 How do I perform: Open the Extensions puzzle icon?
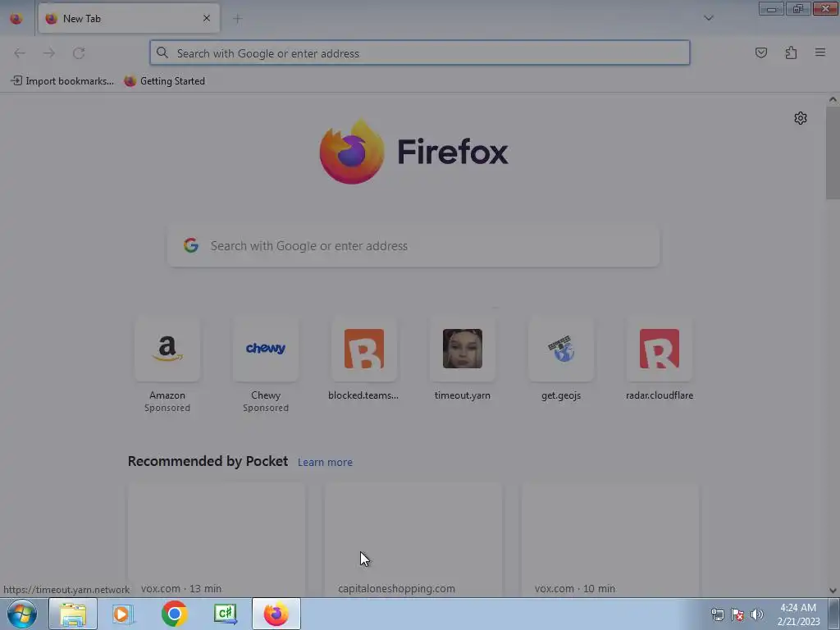click(791, 52)
